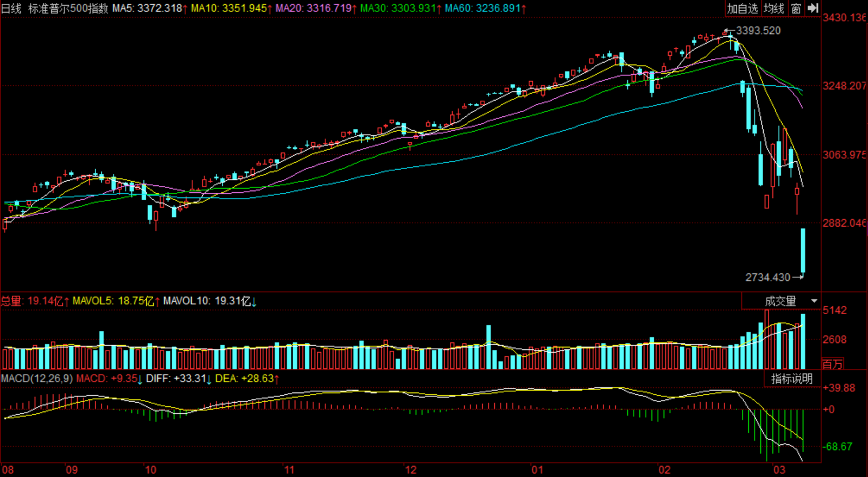Click the DEA: +28.63 value label
This screenshot has height=477, width=868.
point(248,379)
